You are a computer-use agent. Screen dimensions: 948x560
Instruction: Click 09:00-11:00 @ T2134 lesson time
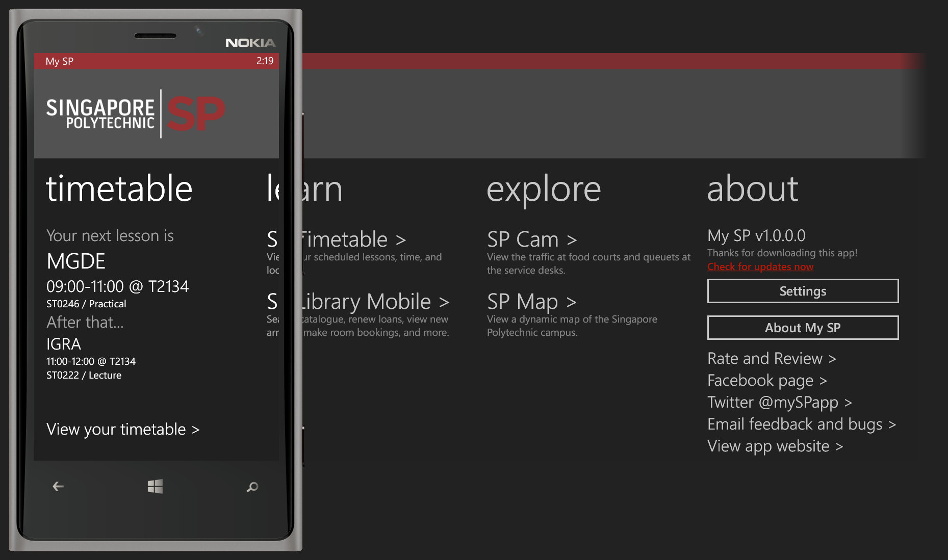click(117, 286)
